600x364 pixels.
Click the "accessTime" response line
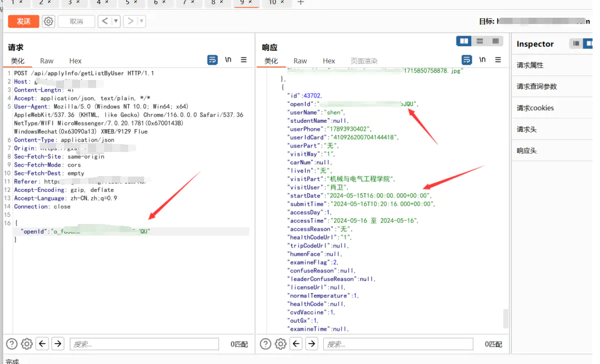point(353,221)
